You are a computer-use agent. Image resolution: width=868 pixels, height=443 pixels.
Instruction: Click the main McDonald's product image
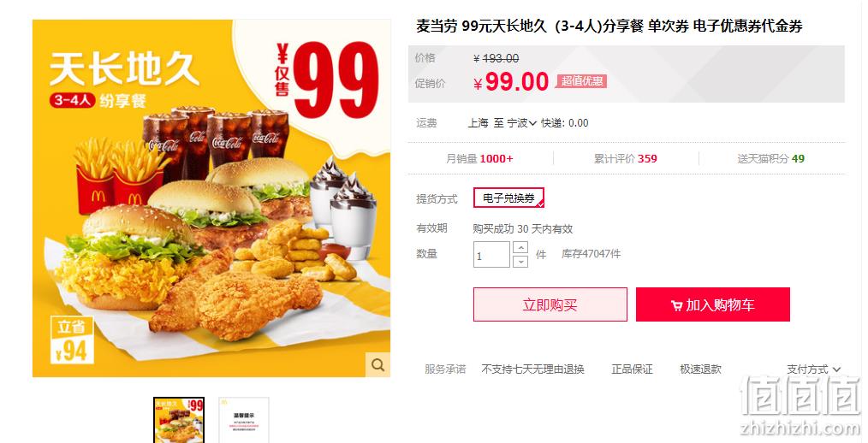coord(211,198)
